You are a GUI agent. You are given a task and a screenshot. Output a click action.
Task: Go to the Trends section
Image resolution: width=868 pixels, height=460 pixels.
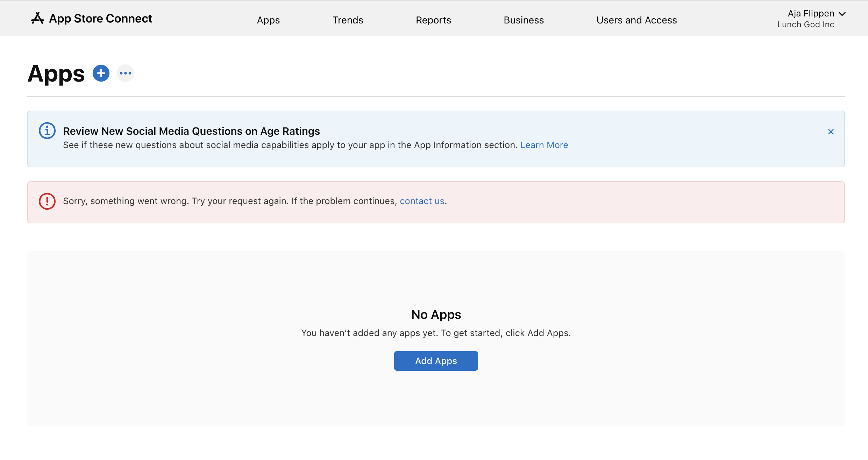pyautogui.click(x=348, y=20)
